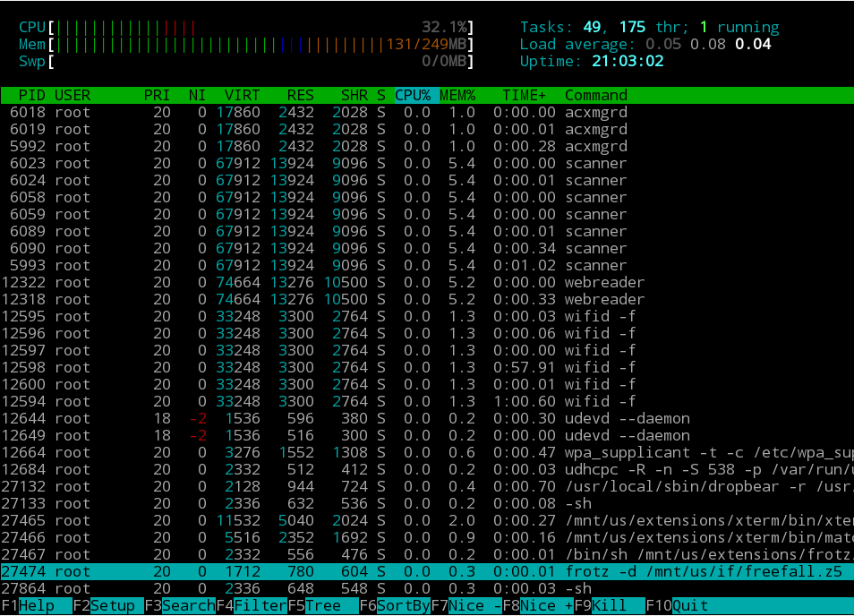
Task: Select process row PID 27133 -sh
Action: [427, 504]
